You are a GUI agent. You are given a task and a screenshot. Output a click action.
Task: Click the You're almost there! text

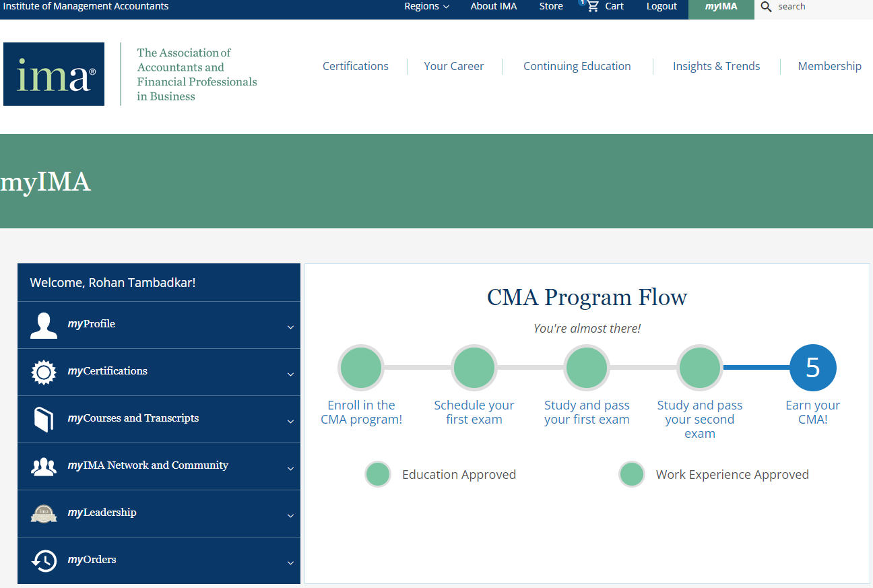(587, 329)
